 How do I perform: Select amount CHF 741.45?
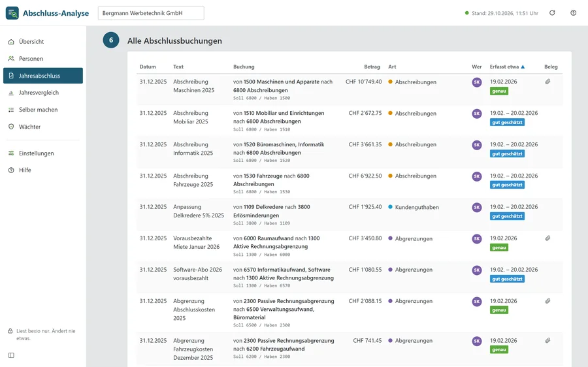(367, 341)
